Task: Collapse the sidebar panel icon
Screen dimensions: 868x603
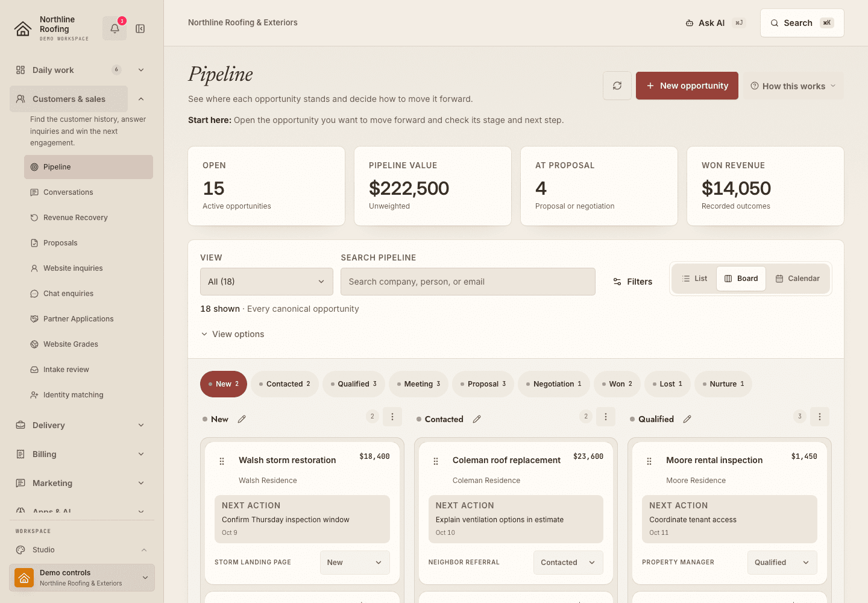Action: (140, 28)
